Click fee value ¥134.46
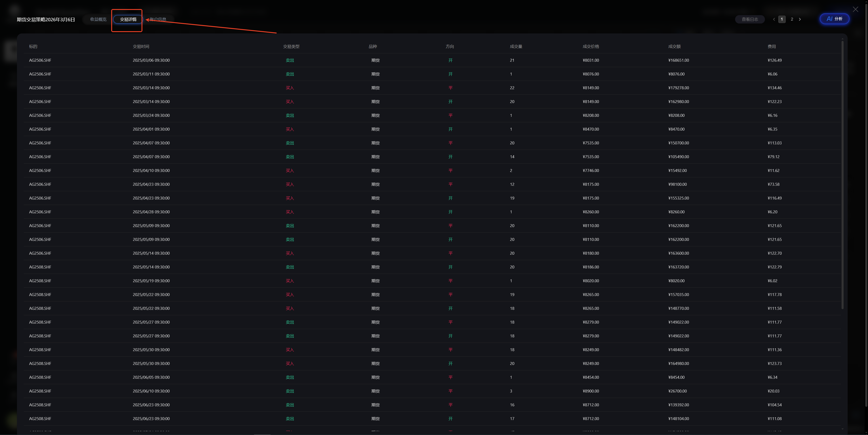The image size is (868, 435). [775, 88]
